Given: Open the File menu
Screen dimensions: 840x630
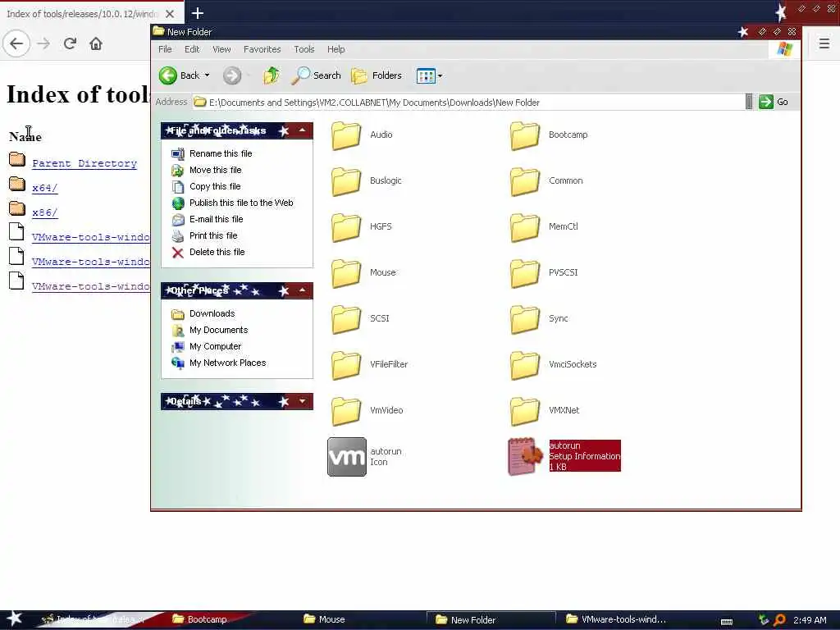Looking at the screenshot, I should coord(165,49).
